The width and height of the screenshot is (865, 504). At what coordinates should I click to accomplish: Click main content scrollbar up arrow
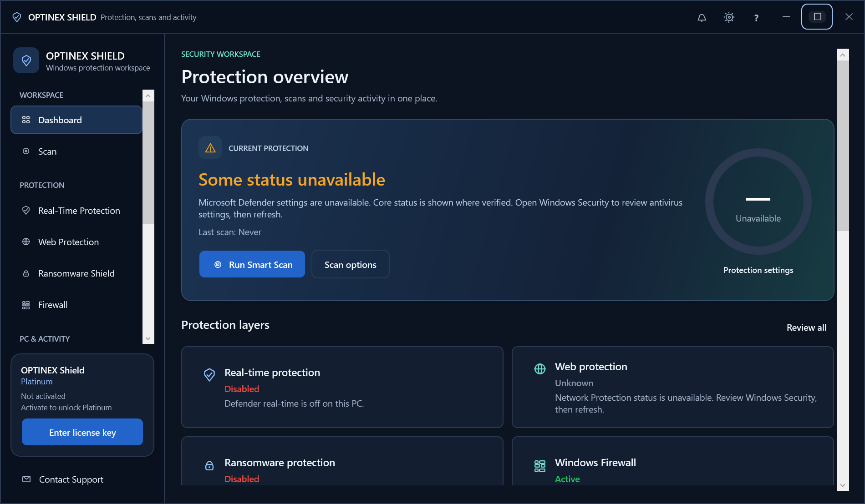pyautogui.click(x=843, y=55)
